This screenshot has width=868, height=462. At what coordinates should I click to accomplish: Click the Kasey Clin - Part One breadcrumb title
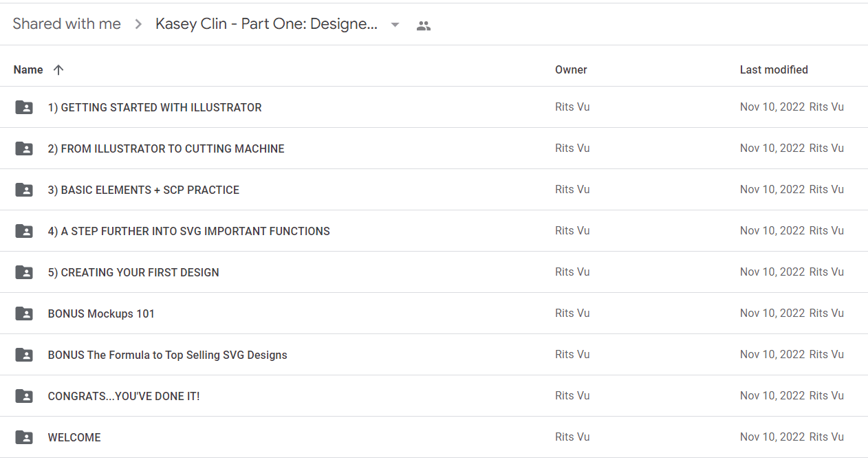point(266,24)
